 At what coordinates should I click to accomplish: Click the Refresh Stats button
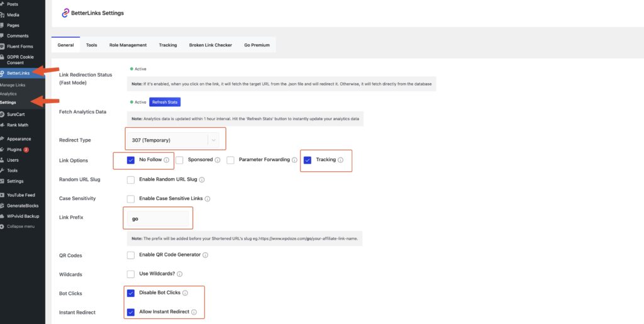pyautogui.click(x=165, y=102)
